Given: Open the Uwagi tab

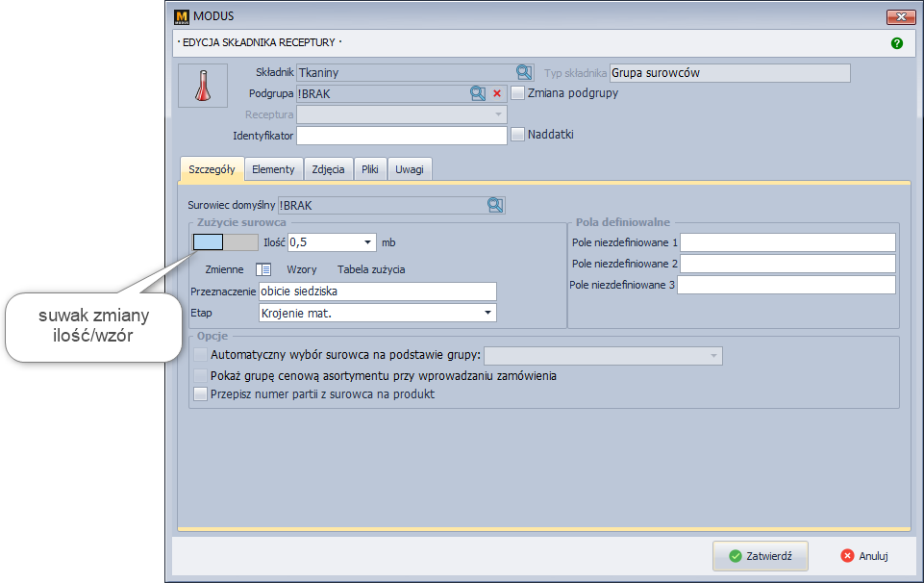Looking at the screenshot, I should [410, 169].
